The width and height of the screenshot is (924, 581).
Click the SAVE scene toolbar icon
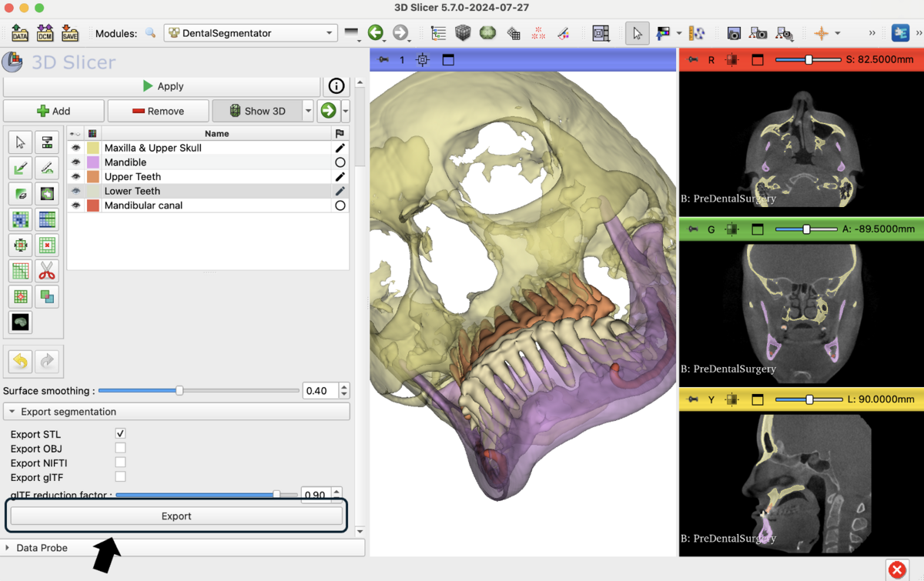(x=69, y=33)
